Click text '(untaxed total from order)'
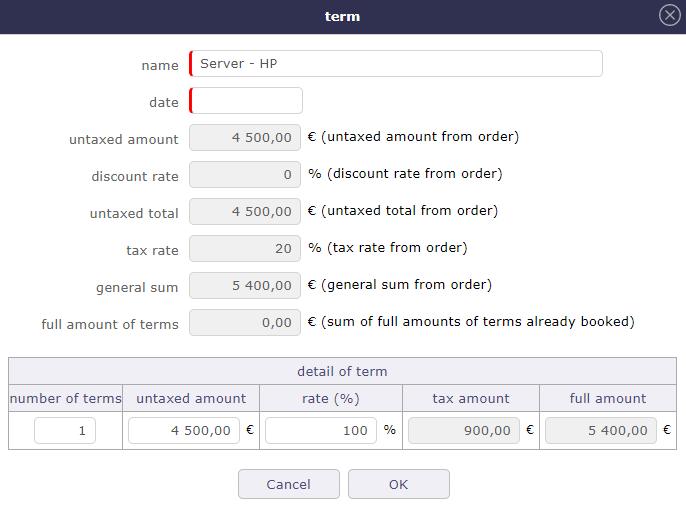Screen dimensions: 686x510 tap(410, 211)
